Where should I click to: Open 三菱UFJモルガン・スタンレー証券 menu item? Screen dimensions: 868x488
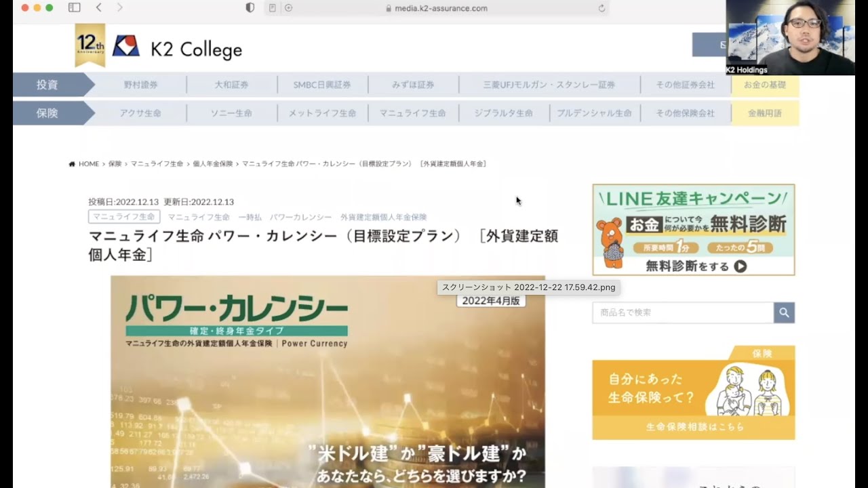click(549, 85)
